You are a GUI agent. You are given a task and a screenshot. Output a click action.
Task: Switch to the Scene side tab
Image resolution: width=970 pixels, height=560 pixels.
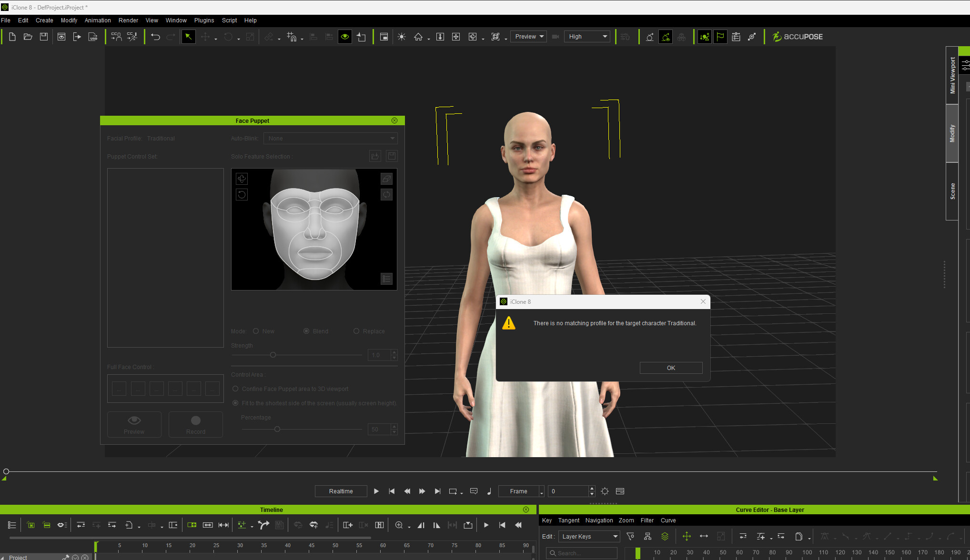tap(952, 191)
